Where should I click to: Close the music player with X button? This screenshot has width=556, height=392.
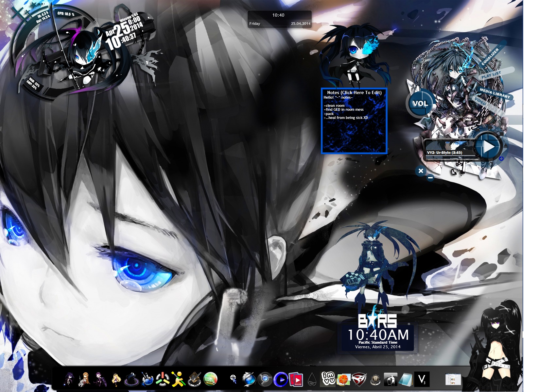click(x=421, y=171)
